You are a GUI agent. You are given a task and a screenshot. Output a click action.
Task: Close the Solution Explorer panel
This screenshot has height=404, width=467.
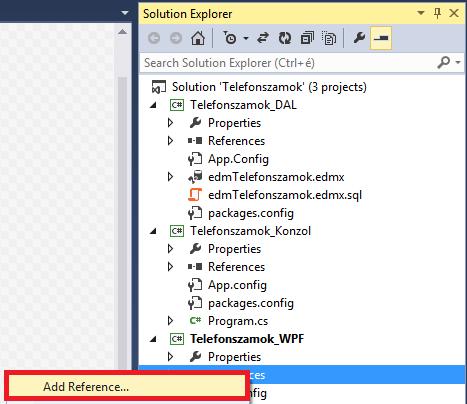coord(454,13)
